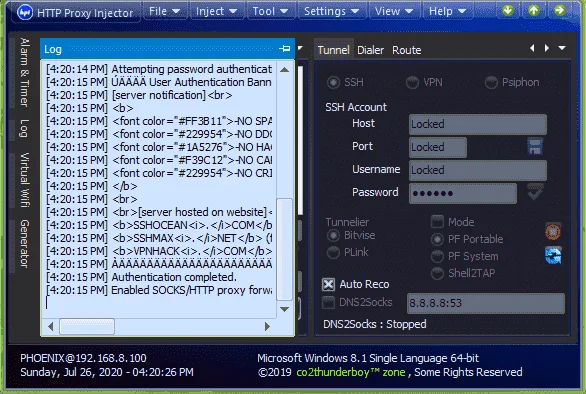Open the View menu
Image resolution: width=586 pixels, height=394 pixels.
[394, 11]
